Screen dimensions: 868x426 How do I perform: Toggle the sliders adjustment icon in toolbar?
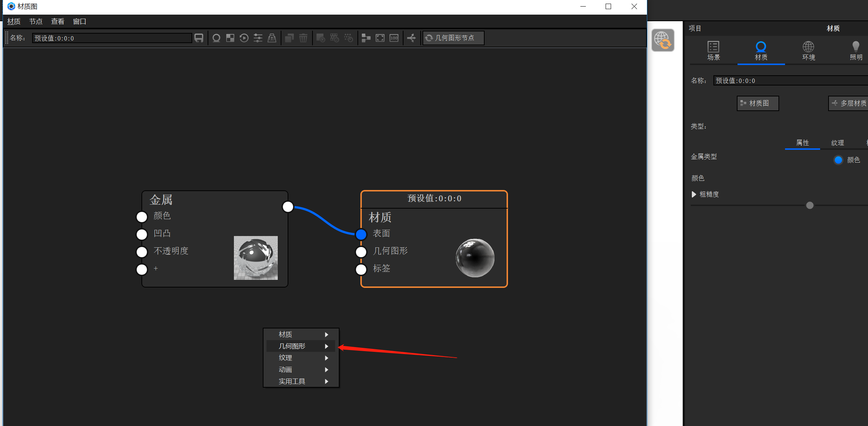[258, 38]
